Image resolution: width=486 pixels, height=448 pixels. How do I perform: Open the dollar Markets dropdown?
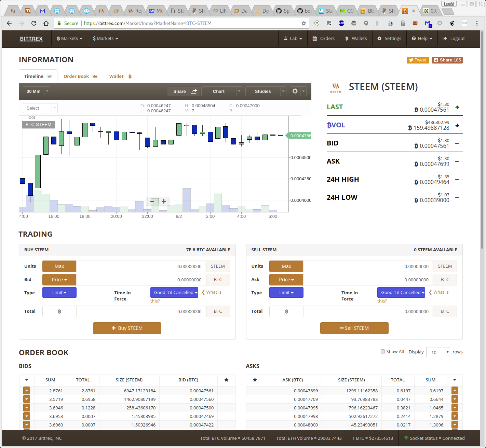(106, 39)
